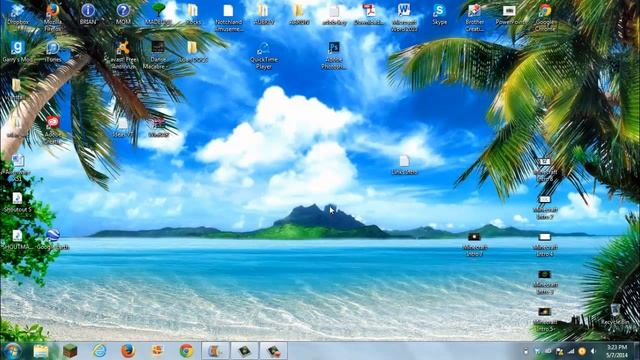
Task: Open the Recycle Bin
Action: click(x=615, y=314)
